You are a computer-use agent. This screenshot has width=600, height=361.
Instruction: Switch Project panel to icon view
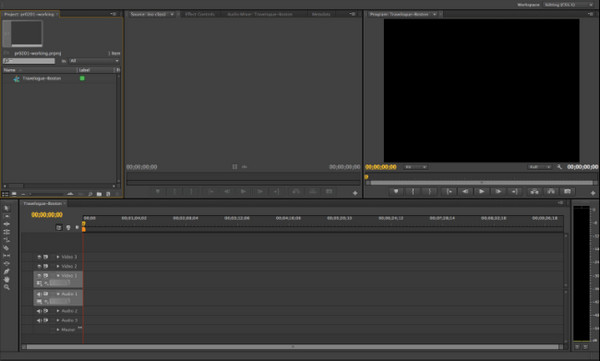tap(14, 194)
